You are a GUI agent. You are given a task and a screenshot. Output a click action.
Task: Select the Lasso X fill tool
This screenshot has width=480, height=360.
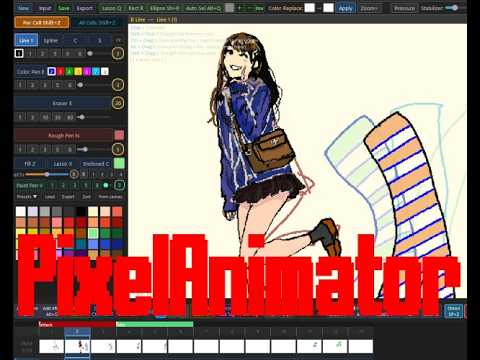(63, 164)
